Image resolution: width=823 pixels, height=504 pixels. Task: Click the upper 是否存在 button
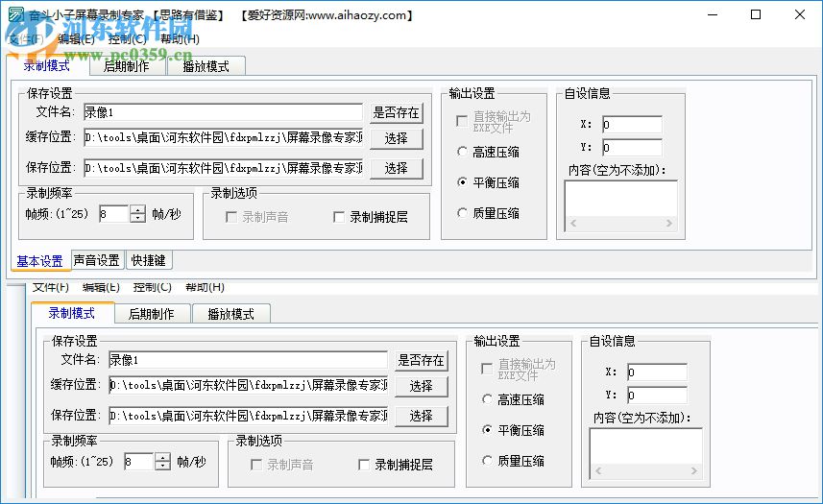click(x=397, y=112)
